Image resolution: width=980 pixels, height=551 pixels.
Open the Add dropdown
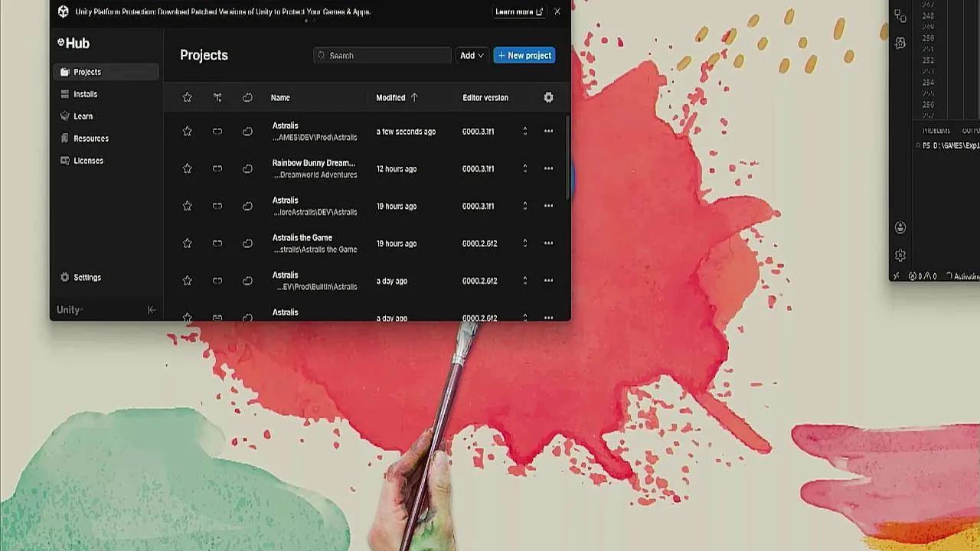(x=472, y=55)
